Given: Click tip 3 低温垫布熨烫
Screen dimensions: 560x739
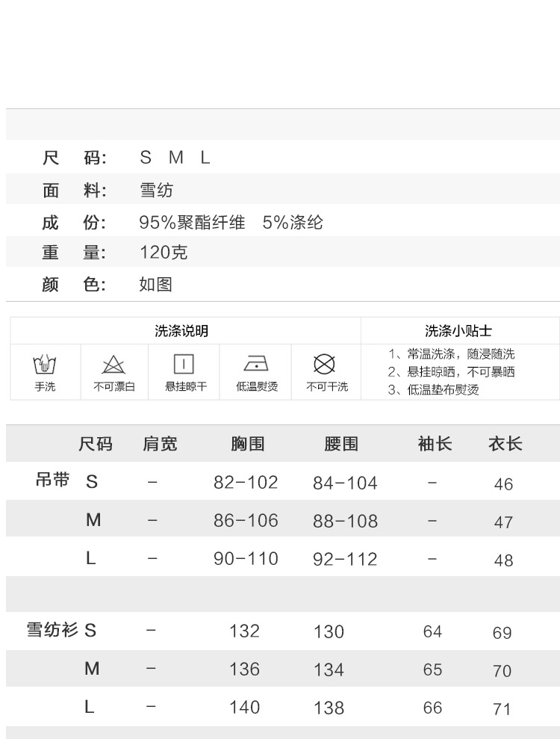Looking at the screenshot, I should tap(433, 390).
